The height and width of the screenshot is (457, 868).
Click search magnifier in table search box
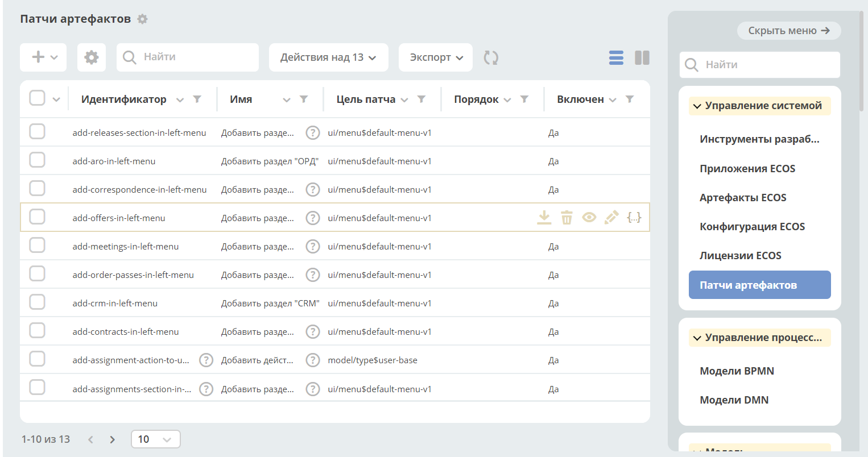pos(130,57)
